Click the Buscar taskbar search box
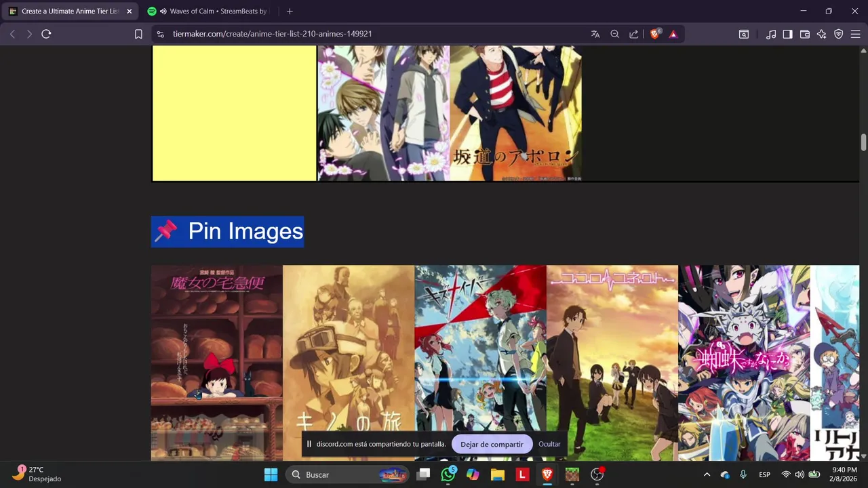The height and width of the screenshot is (488, 868). (x=348, y=474)
